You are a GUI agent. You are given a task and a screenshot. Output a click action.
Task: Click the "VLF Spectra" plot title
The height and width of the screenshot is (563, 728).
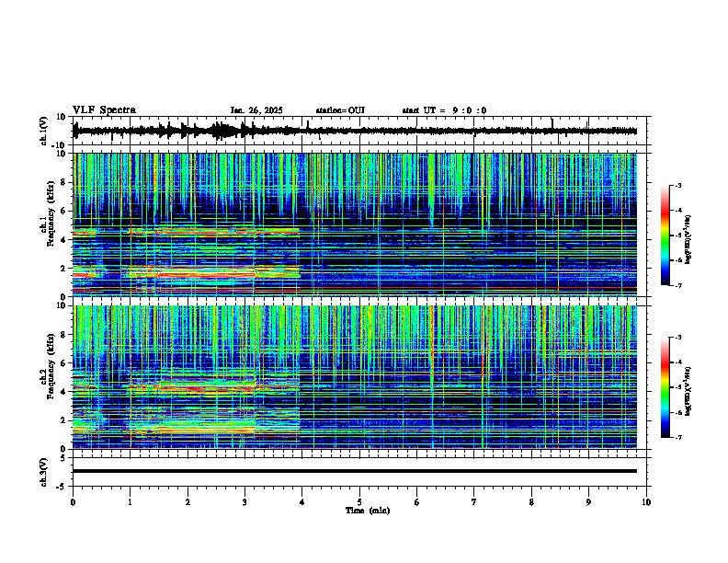click(104, 110)
